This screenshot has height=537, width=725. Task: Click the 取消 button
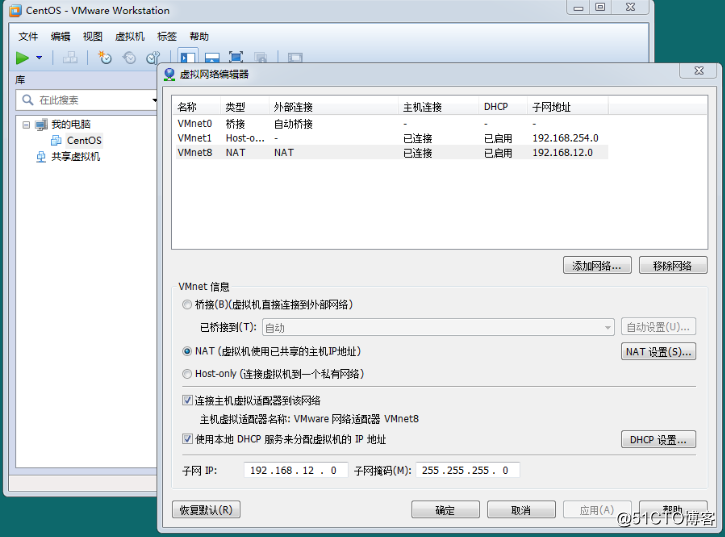click(521, 510)
